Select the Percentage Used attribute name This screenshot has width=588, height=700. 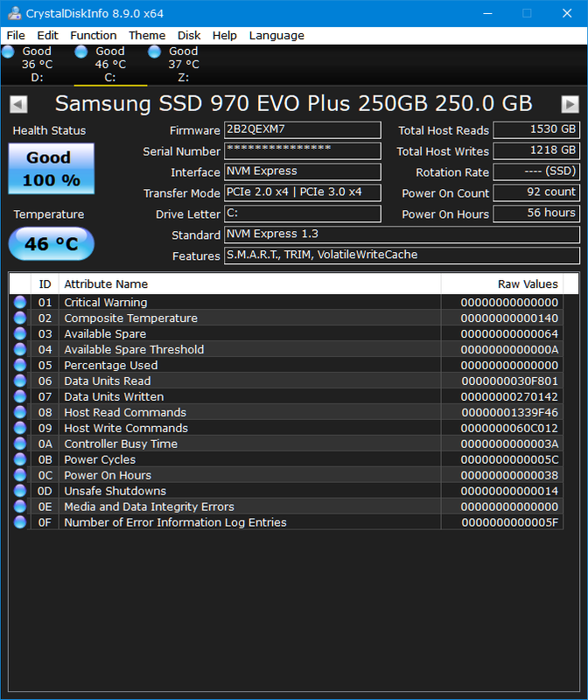pos(111,365)
